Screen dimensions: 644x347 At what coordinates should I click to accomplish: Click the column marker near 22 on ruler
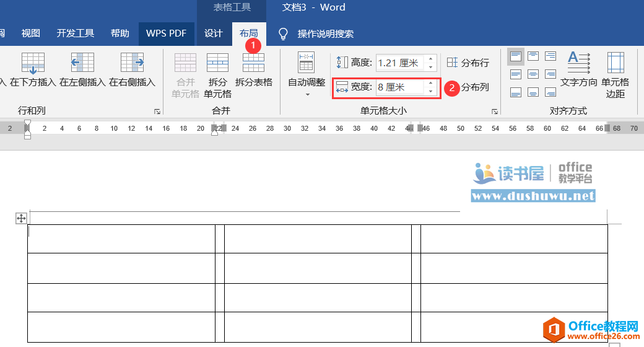click(x=214, y=128)
